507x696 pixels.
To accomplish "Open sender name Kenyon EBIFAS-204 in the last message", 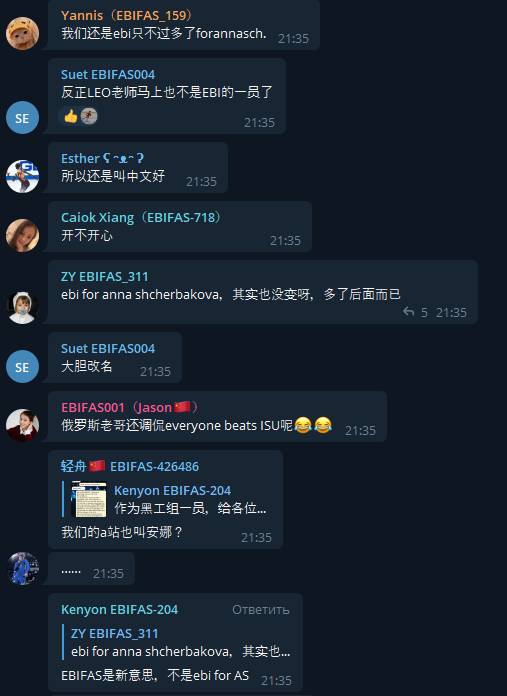I will 119,610.
